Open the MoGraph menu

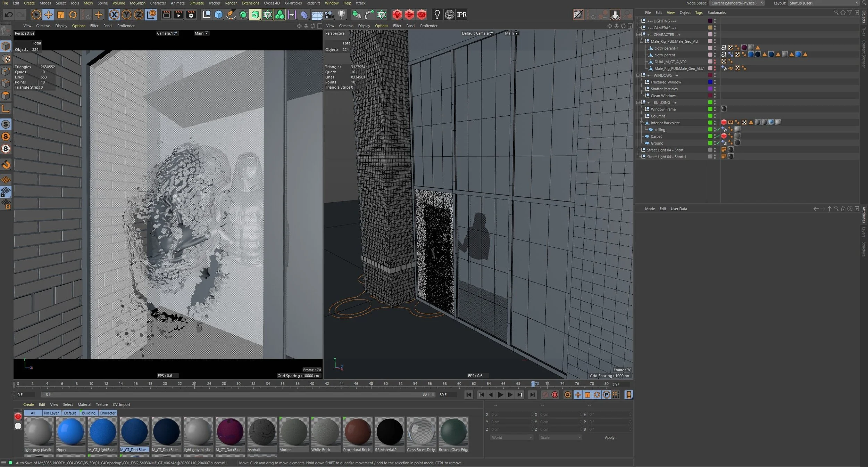pos(137,3)
